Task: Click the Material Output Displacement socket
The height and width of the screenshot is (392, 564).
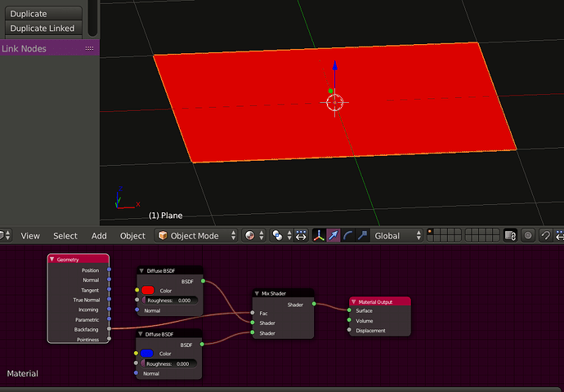Action: (349, 330)
